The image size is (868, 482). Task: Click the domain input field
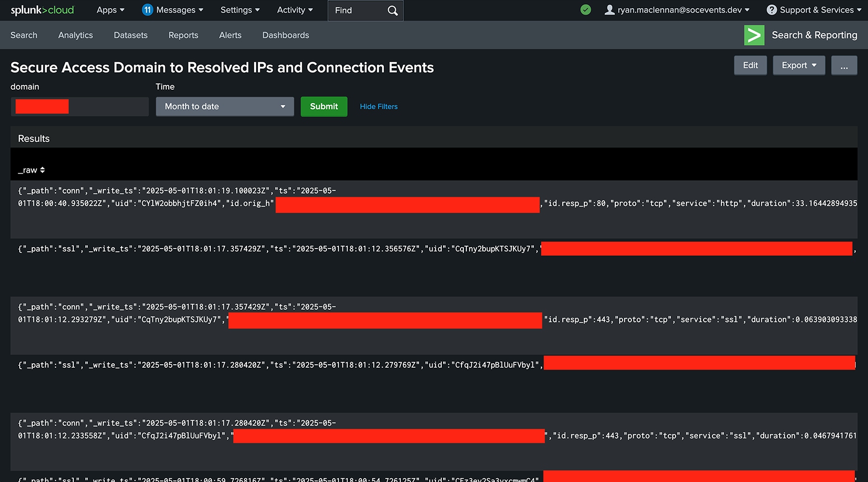(80, 107)
